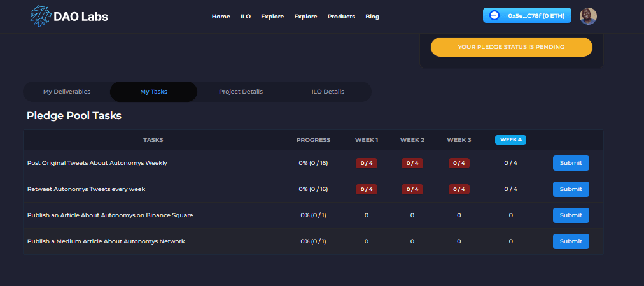Click Week 2 0/4 badge for Retweet row

tap(412, 189)
